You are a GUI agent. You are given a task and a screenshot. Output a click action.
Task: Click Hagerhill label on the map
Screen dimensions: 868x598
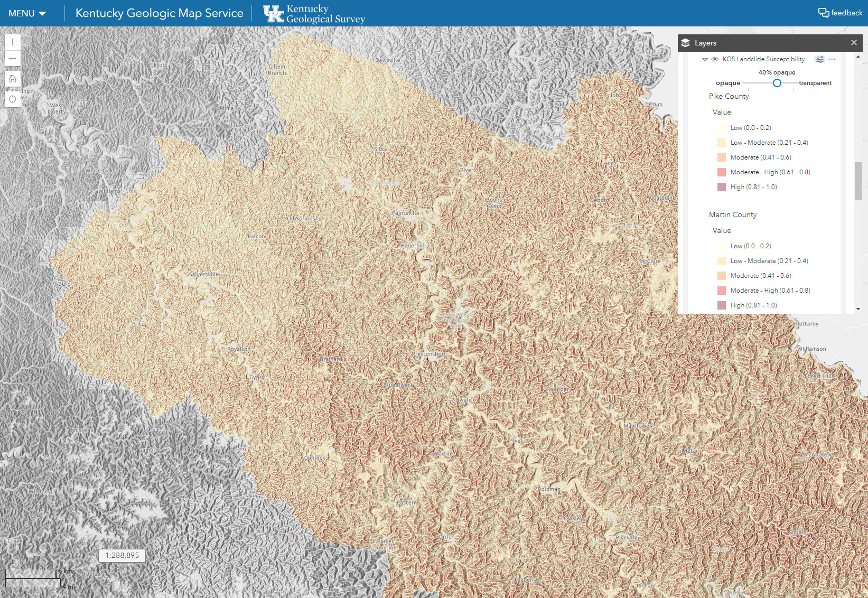(413, 246)
